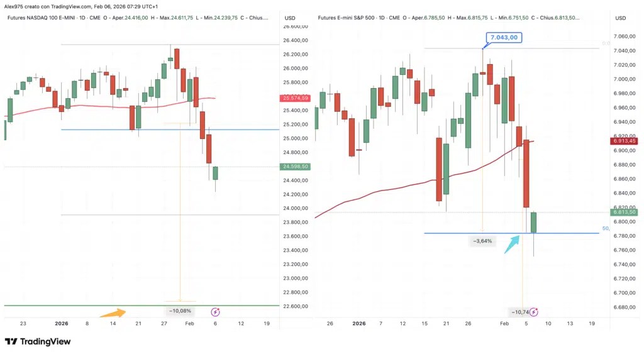Click the red 25.574,59 moving average price tag
This screenshot has width=644, height=354.
(x=295, y=98)
